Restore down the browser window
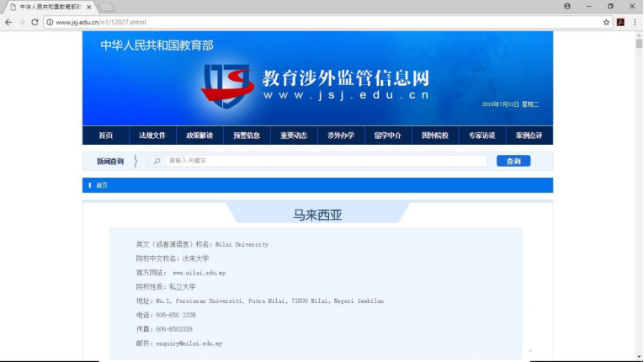644x362 pixels. pyautogui.click(x=610, y=6)
